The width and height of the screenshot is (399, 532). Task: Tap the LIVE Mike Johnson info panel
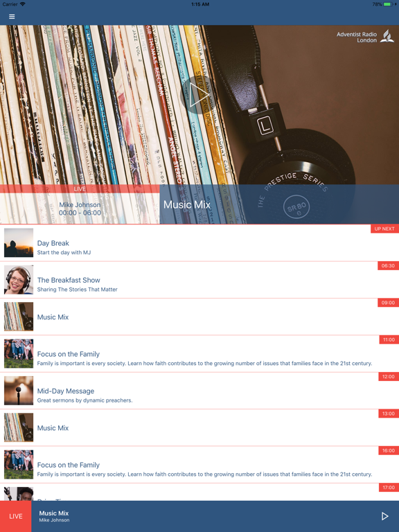pyautogui.click(x=80, y=204)
